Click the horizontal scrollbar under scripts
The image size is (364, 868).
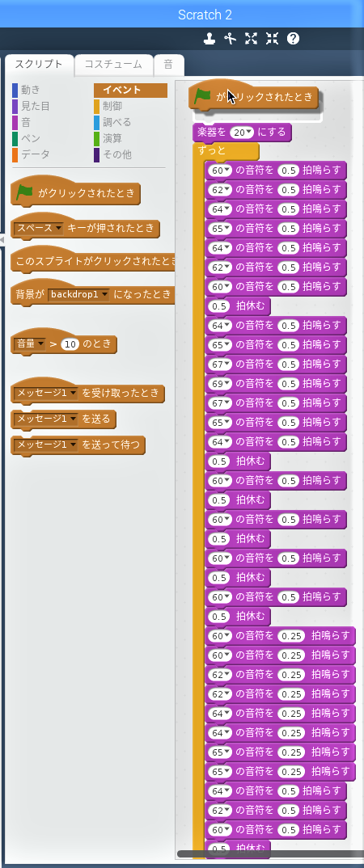coord(270,854)
